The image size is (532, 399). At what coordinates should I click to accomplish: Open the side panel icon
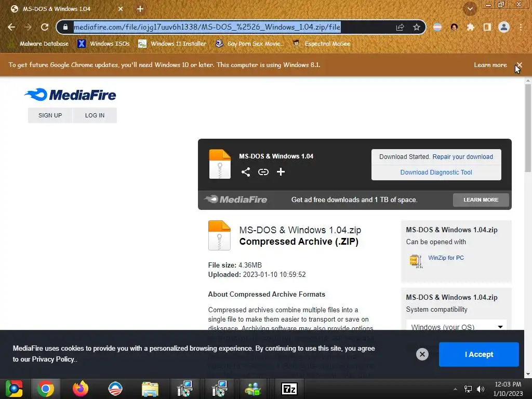tap(487, 27)
